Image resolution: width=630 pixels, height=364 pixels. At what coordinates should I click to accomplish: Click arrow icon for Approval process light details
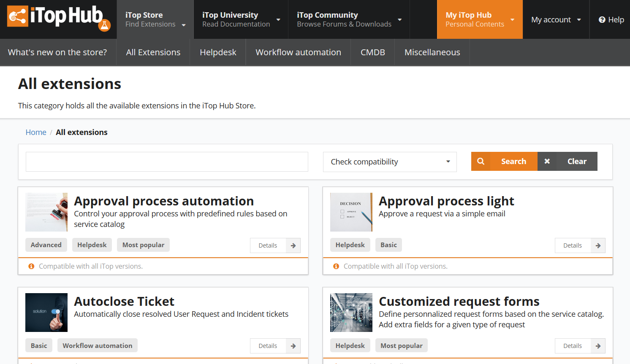coord(598,245)
